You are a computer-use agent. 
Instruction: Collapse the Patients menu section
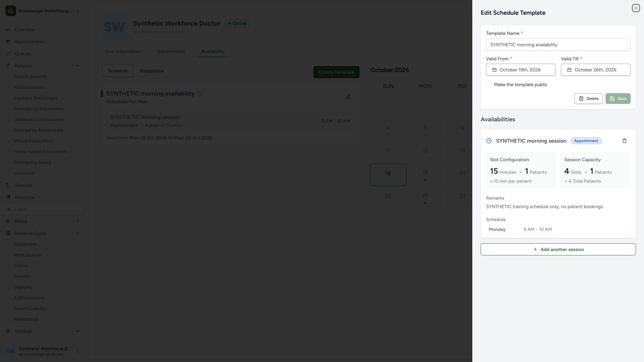(x=78, y=66)
